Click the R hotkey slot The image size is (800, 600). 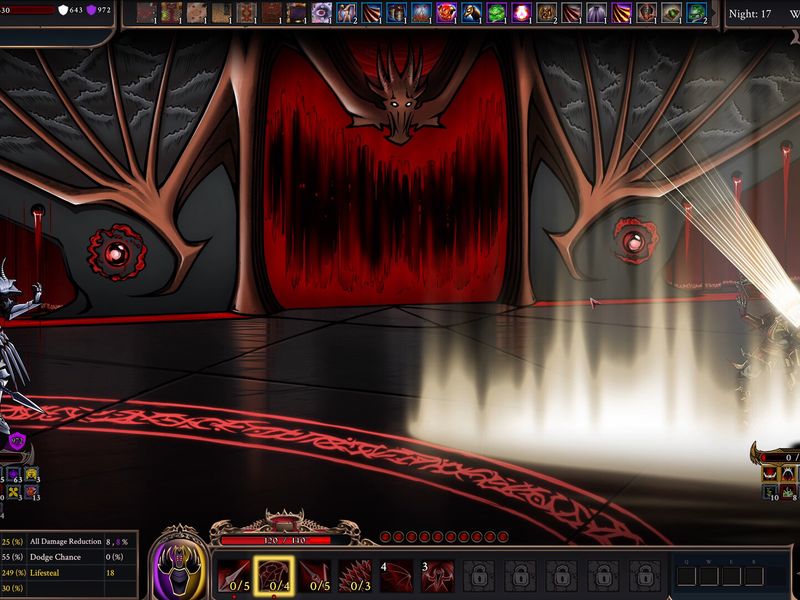point(754,576)
